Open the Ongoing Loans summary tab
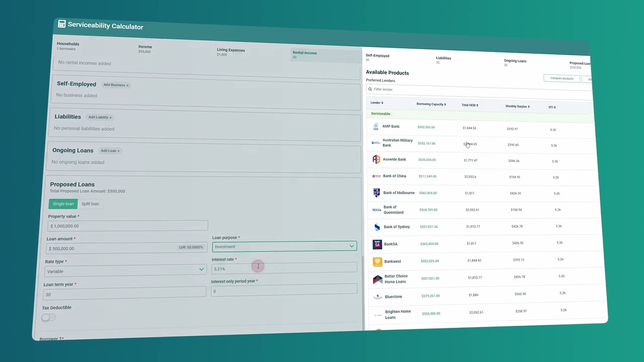 [515, 63]
